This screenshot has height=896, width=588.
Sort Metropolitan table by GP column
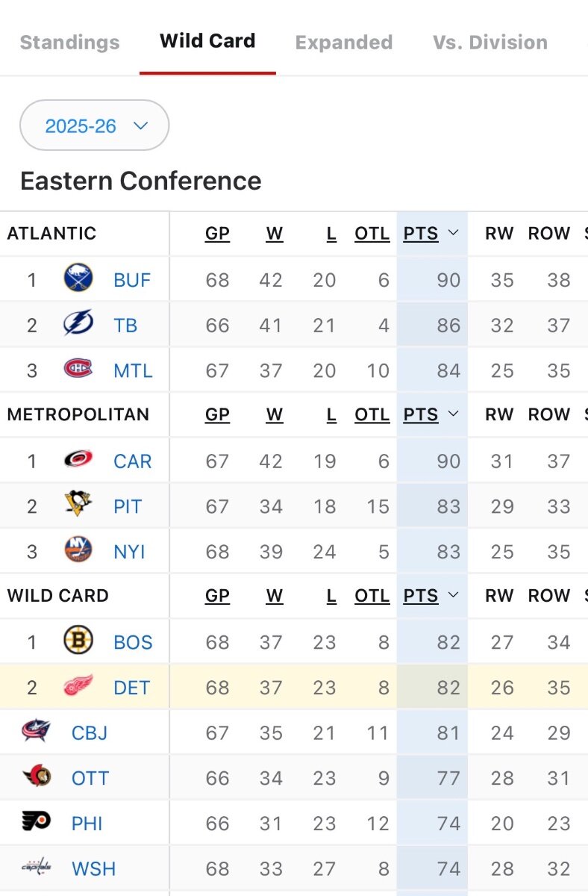tap(217, 414)
